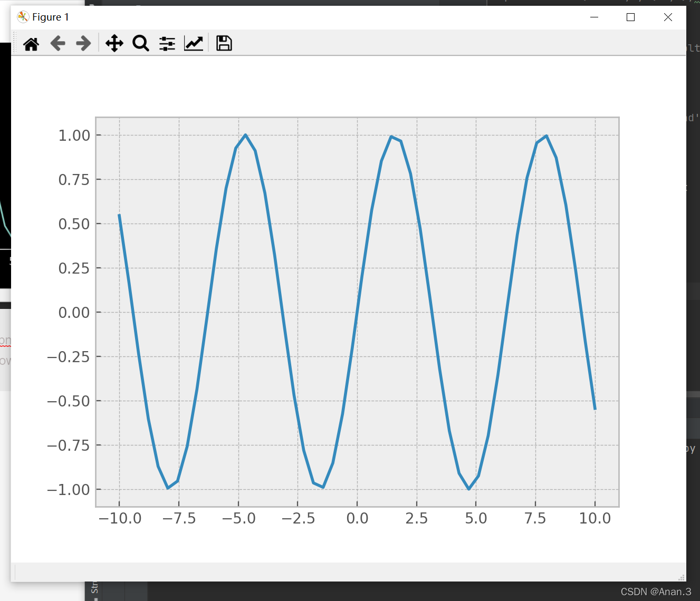
Task: Click the matplotlib icon in title bar
Action: point(23,17)
